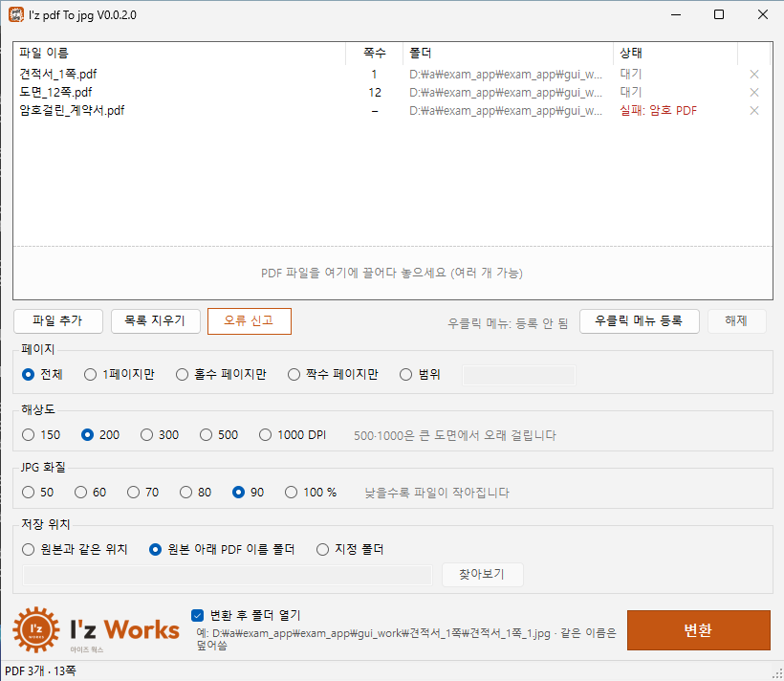Remove 도면_12쪽.pdf row with its X icon
The width and height of the screenshot is (784, 681).
(754, 93)
